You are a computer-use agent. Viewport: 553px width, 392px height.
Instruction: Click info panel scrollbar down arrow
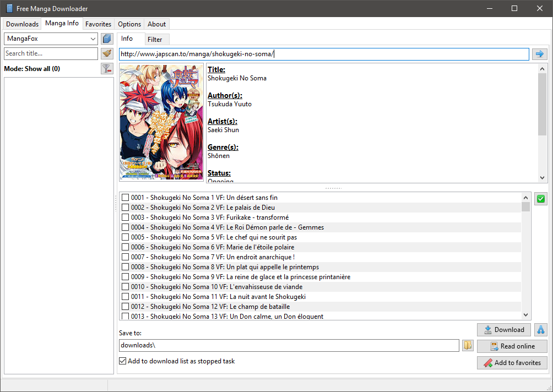point(543,178)
